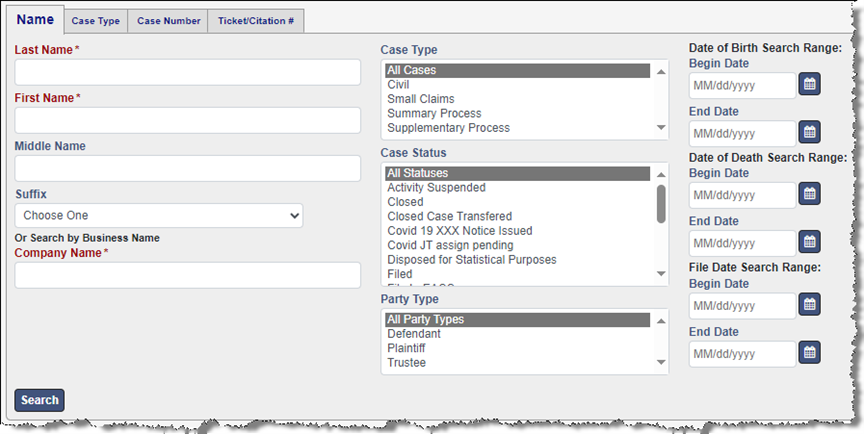
Task: Open the Ticket/Citation # tab
Action: pos(255,21)
